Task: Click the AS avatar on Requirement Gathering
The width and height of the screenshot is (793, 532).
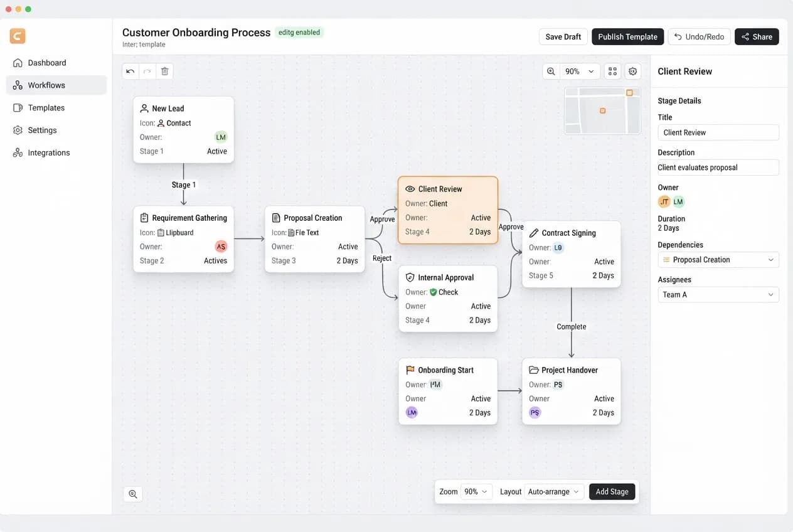Action: coord(221,247)
